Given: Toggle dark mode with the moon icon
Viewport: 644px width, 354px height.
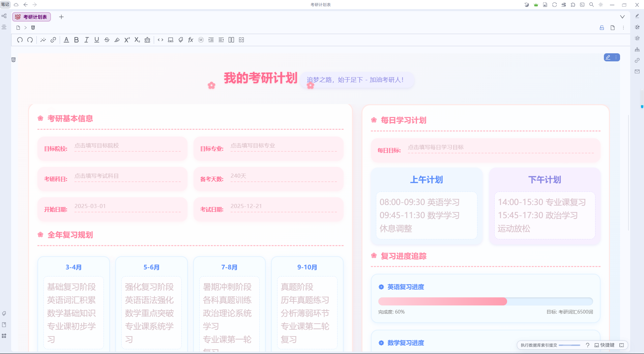Looking at the screenshot, I should tap(527, 5).
